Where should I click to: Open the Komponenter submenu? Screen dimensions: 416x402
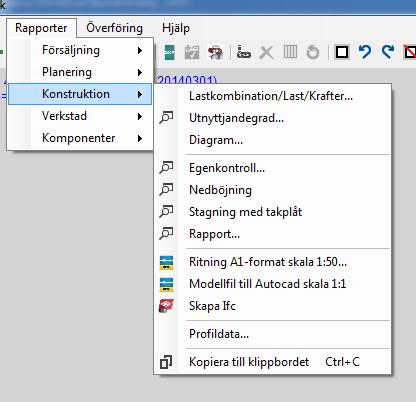[x=80, y=138]
